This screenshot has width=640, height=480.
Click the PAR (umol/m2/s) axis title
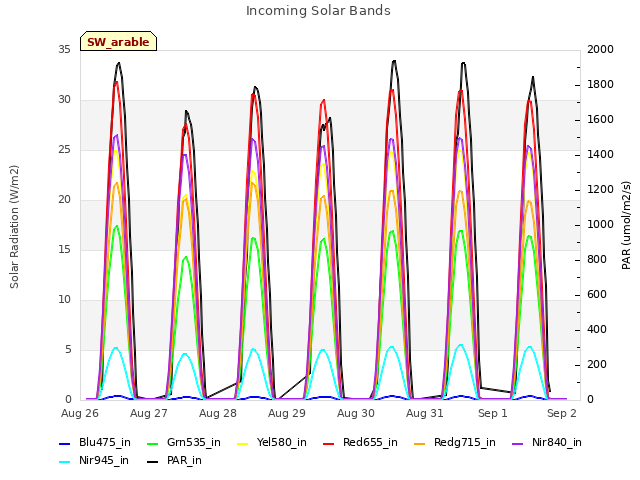tap(626, 225)
